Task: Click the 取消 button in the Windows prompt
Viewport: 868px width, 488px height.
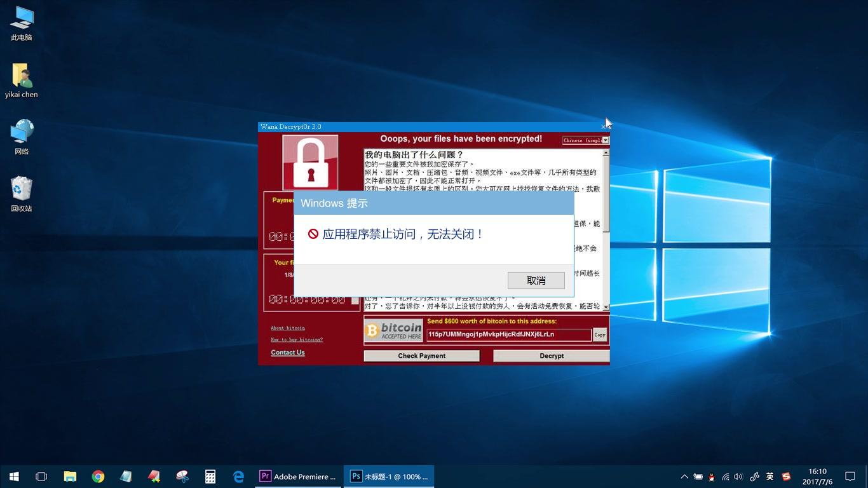Action: point(536,280)
